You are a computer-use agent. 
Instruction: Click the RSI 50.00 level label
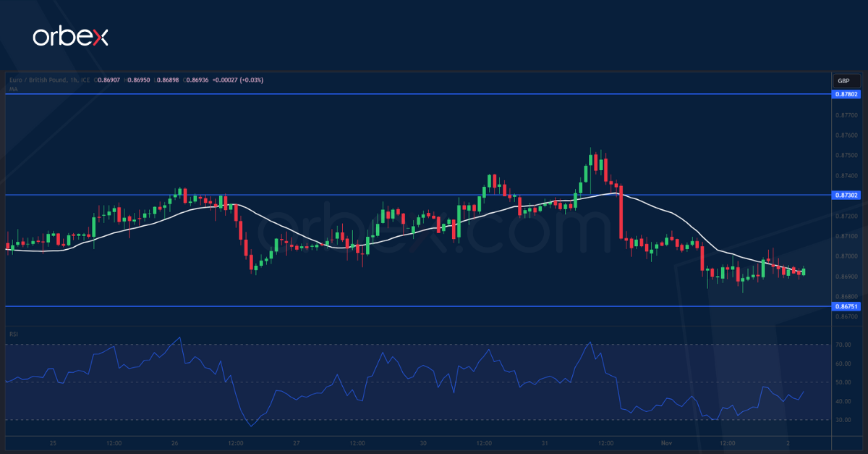tap(843, 382)
